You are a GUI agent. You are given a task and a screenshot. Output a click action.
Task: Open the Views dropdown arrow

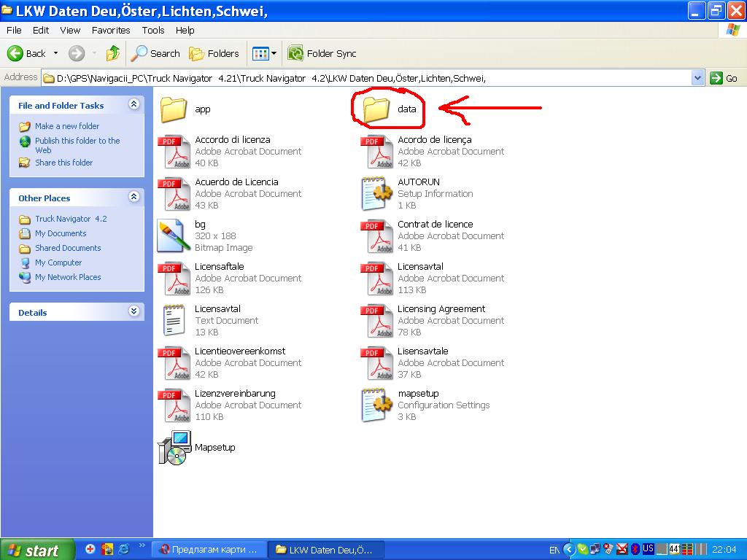[274, 53]
